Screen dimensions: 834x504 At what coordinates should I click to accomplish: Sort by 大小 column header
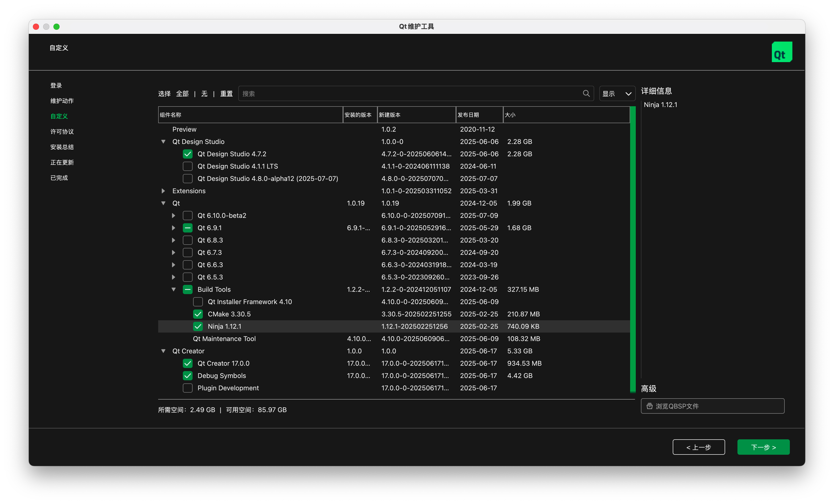[567, 115]
